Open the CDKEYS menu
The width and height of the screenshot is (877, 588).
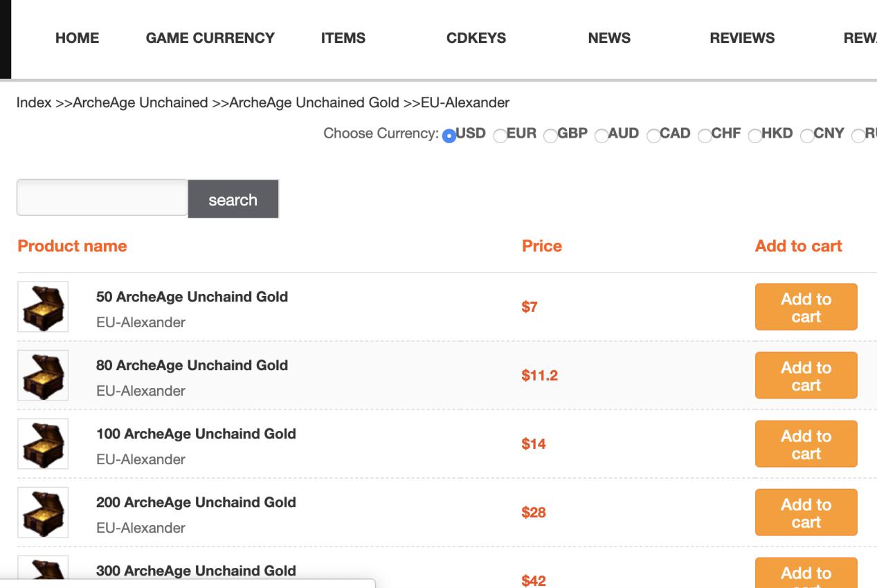[x=476, y=39]
